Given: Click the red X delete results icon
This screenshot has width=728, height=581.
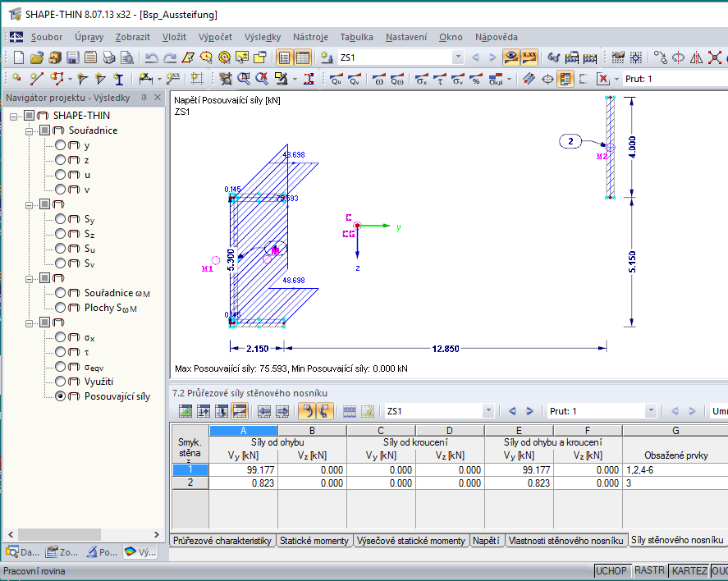Looking at the screenshot, I should 602,79.
